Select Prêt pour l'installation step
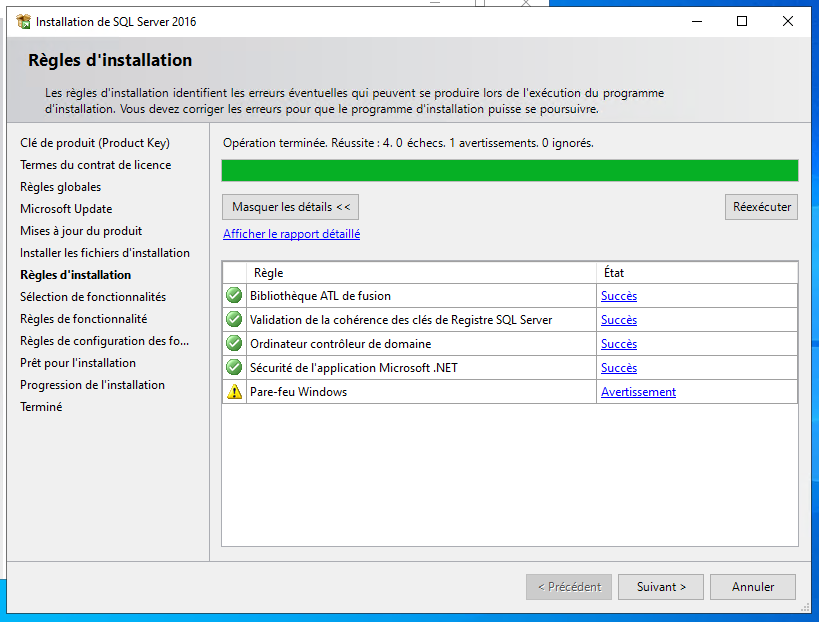This screenshot has width=819, height=622. pos(78,362)
